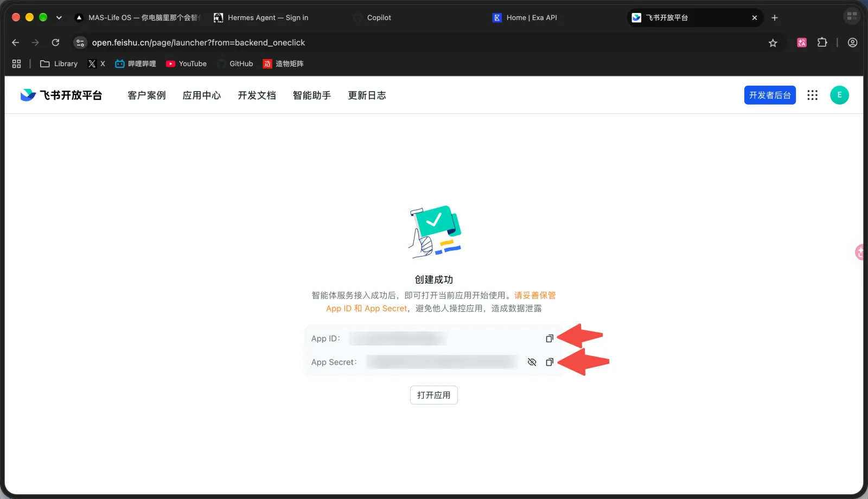Open 开发文档 in the navigation
Viewport: 868px width, 499px height.
257,95
